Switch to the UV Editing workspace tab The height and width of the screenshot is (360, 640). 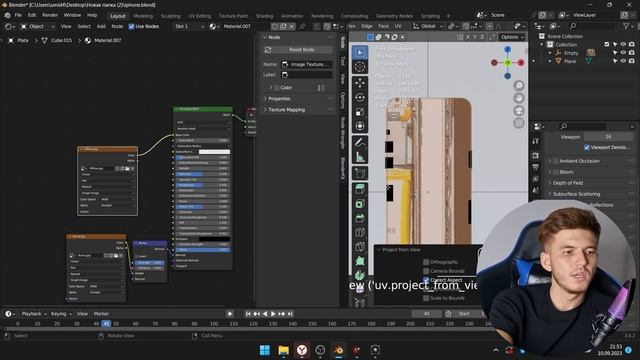200,16
